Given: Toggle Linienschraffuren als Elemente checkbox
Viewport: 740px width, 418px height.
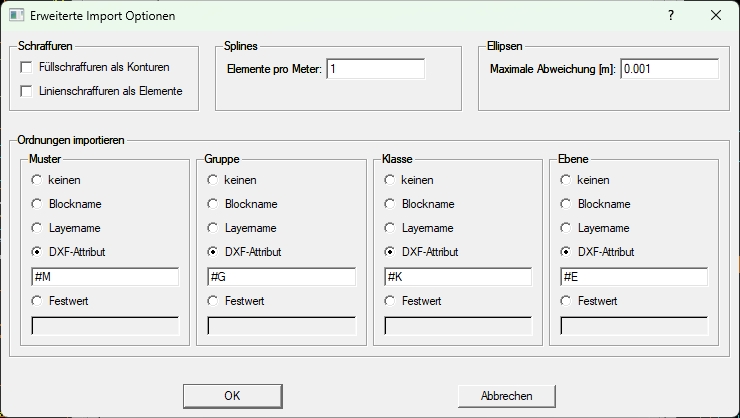Looking at the screenshot, I should tap(27, 92).
